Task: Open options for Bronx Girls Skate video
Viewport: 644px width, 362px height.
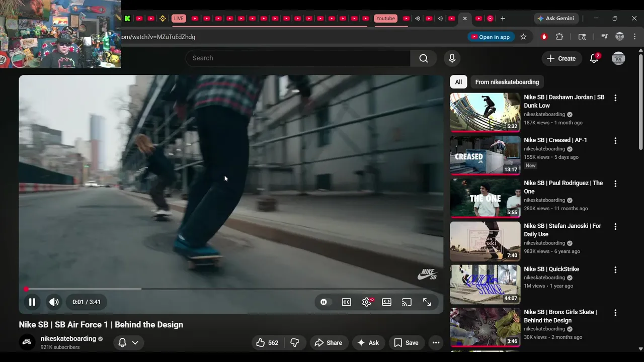Action: click(x=615, y=313)
